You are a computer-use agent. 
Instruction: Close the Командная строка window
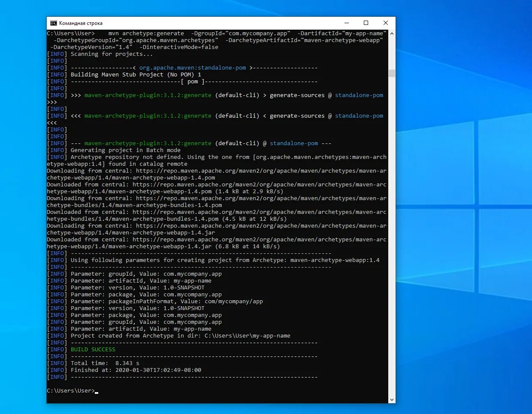[386, 23]
